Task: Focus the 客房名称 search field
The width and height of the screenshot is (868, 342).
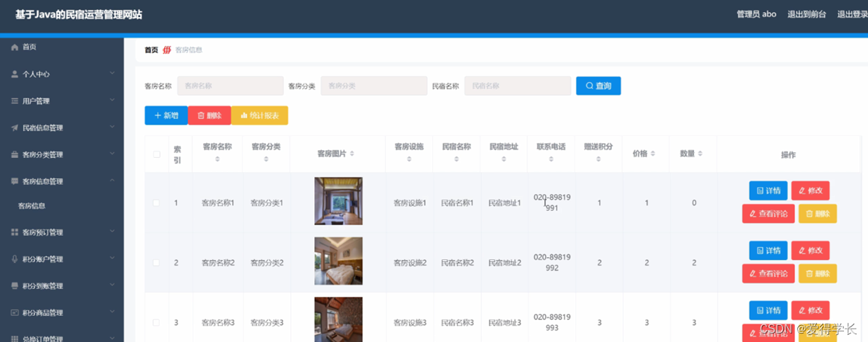Action: [231, 86]
